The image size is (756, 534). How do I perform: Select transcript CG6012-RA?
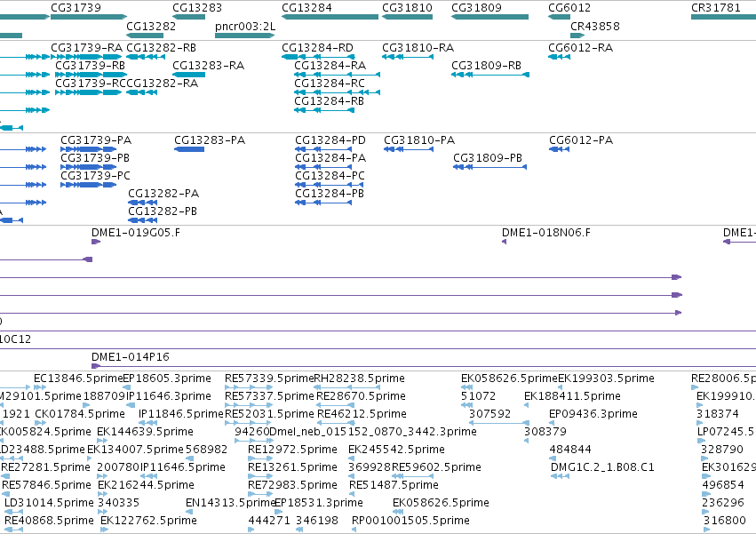click(580, 48)
